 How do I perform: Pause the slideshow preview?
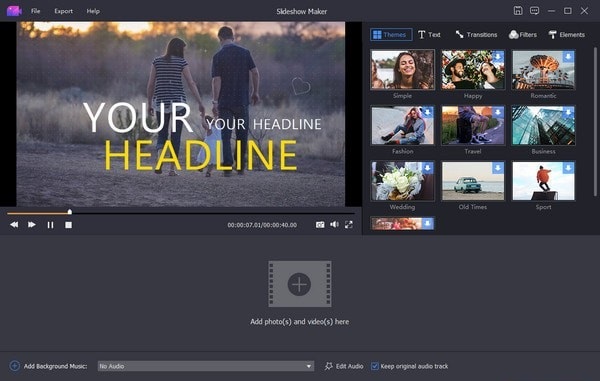coord(50,225)
